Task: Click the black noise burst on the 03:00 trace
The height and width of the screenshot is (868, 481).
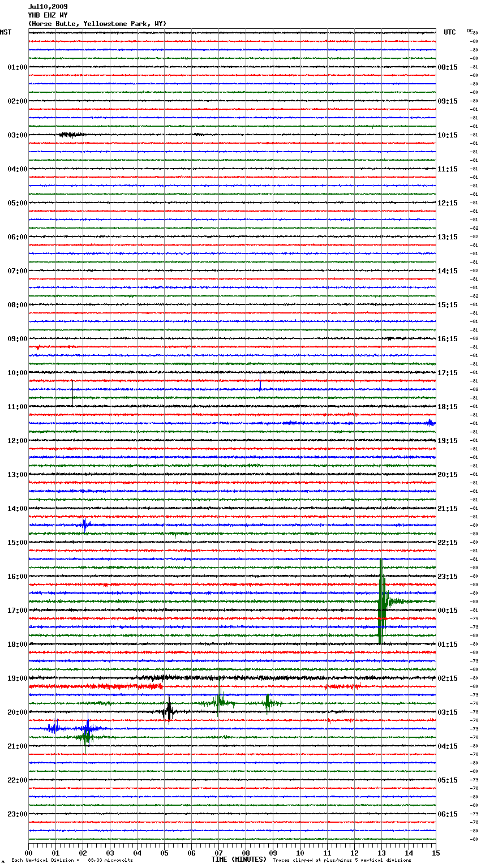Action: point(71,135)
